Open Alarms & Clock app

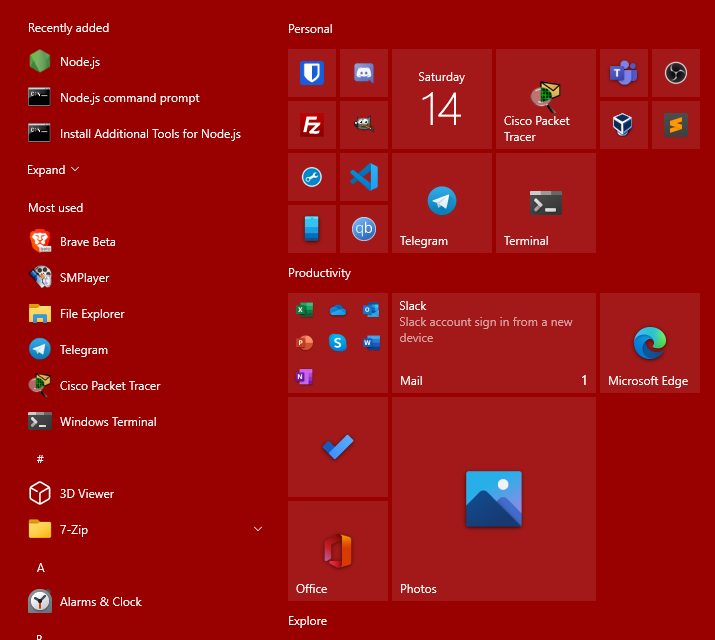pos(146,602)
